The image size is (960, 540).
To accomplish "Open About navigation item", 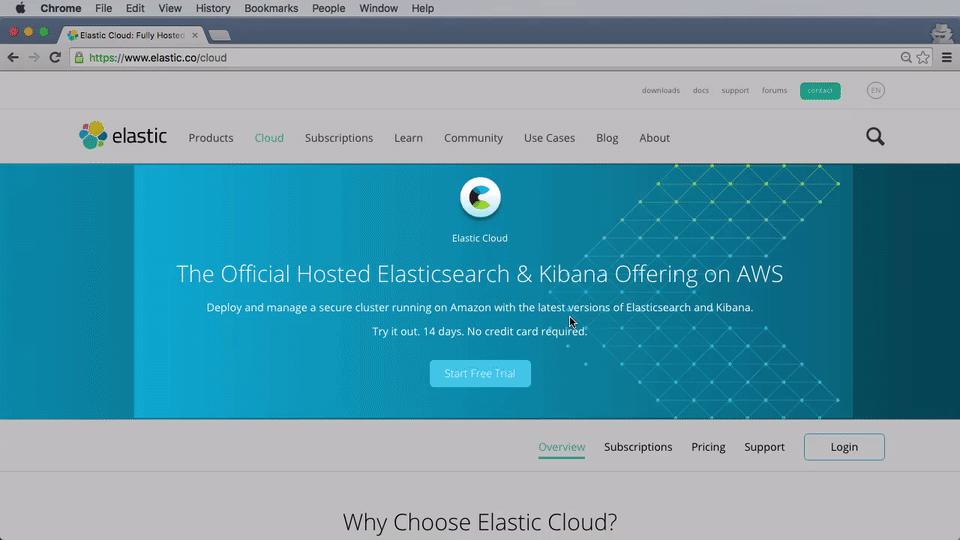I will pos(654,138).
